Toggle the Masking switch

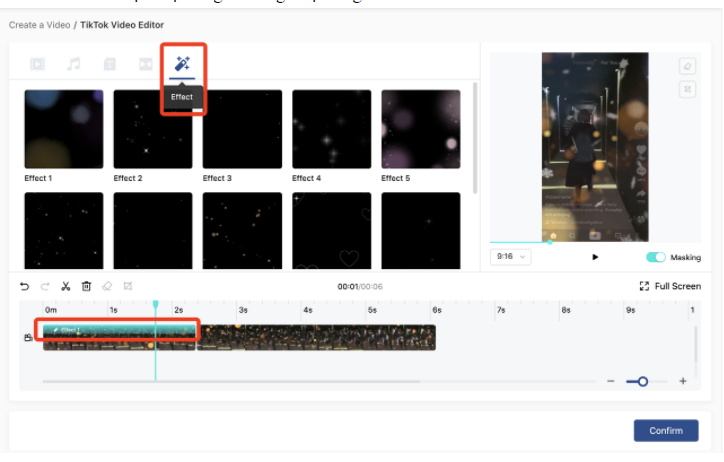(x=656, y=257)
